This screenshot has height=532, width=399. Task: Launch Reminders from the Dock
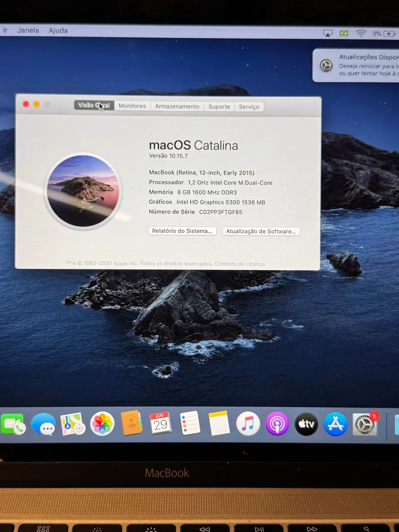point(190,424)
